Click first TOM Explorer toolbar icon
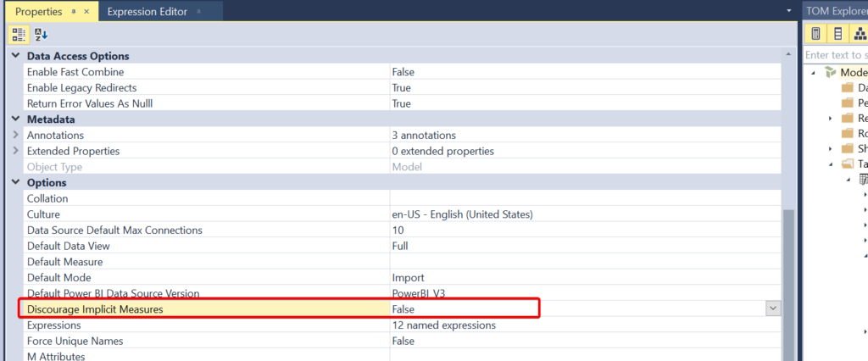 (815, 34)
